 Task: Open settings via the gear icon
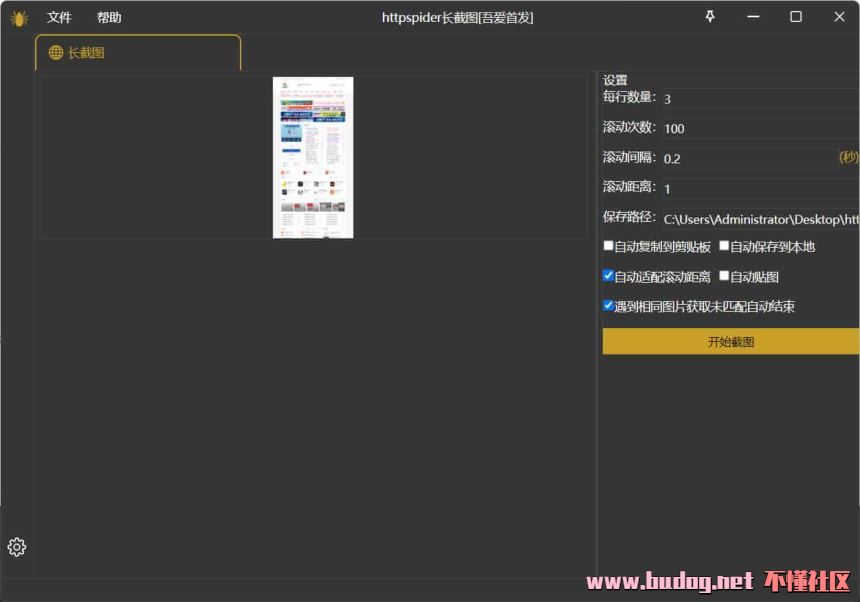[16, 547]
